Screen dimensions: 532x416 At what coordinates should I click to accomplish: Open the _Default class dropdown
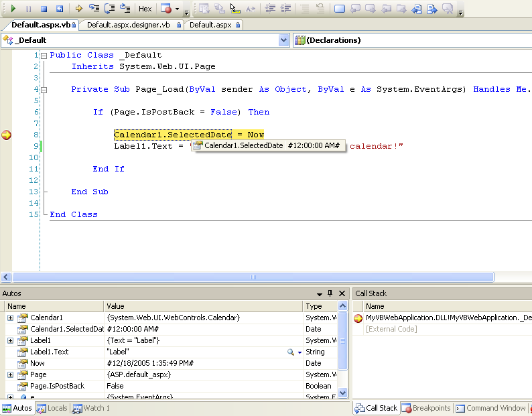[x=283, y=40]
